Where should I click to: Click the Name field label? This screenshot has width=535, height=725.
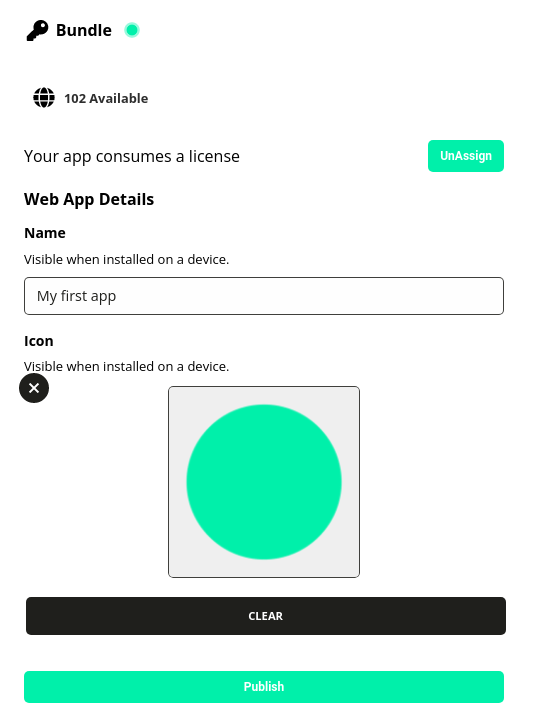pyautogui.click(x=45, y=233)
